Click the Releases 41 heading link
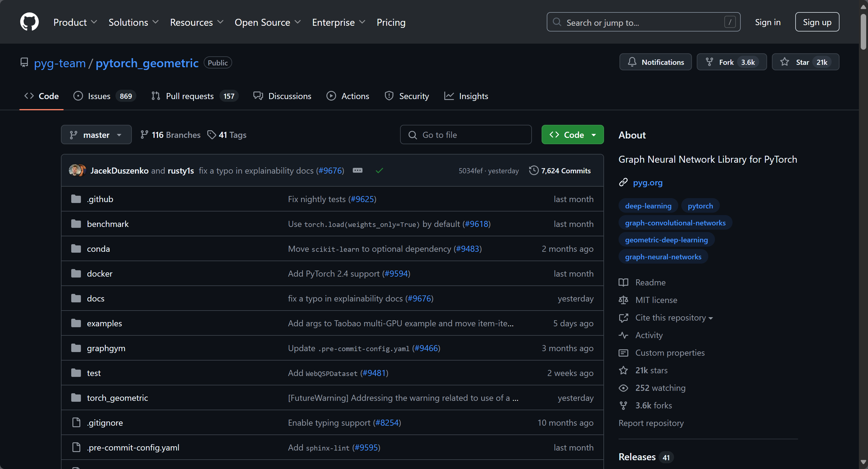The width and height of the screenshot is (868, 469). tap(645, 457)
